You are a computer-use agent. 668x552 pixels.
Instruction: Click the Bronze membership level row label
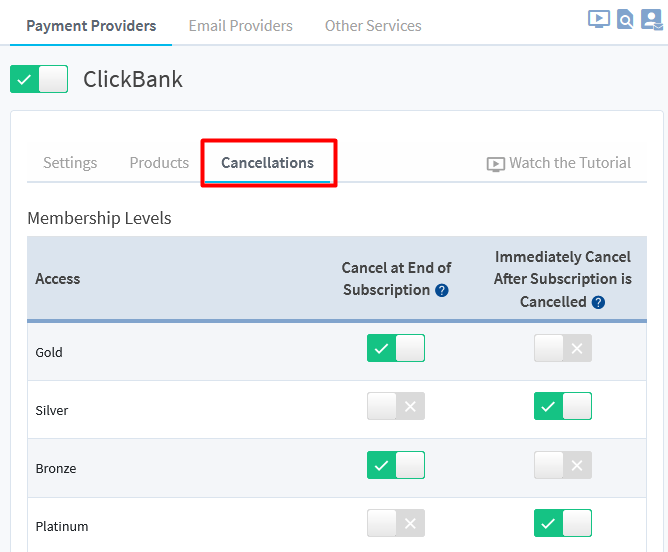pyautogui.click(x=56, y=469)
